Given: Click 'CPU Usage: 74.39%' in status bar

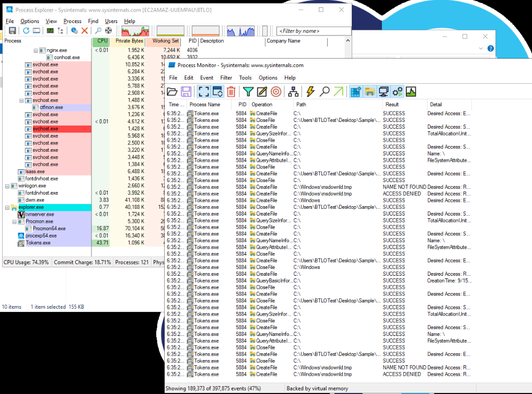Looking at the screenshot, I should click(x=26, y=262).
